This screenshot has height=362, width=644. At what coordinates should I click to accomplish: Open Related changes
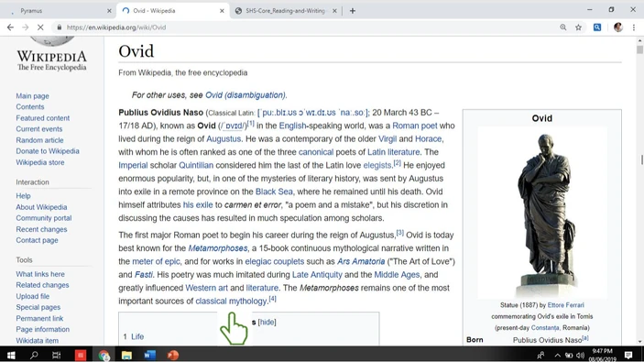click(x=42, y=285)
